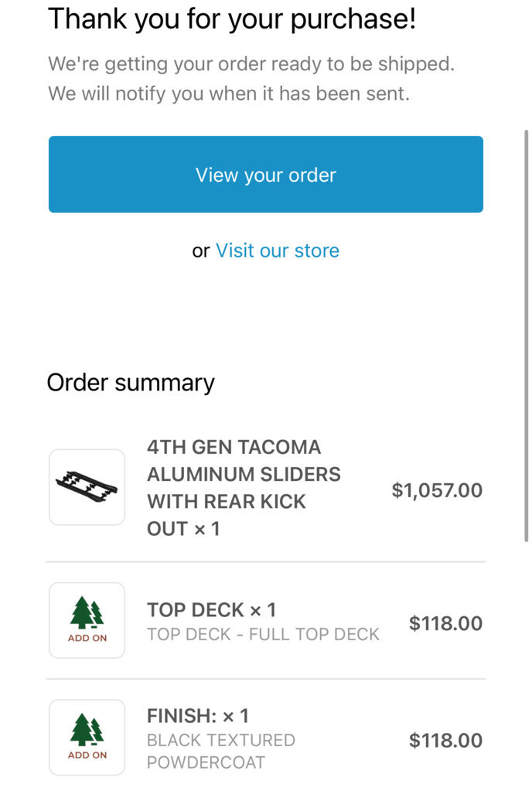Click the Finish $118.00 price

445,741
